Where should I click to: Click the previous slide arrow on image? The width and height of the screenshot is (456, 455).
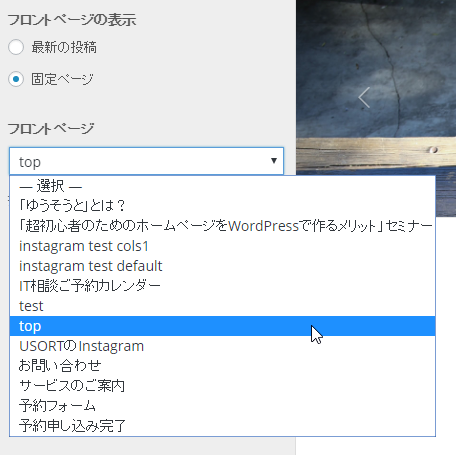point(364,97)
